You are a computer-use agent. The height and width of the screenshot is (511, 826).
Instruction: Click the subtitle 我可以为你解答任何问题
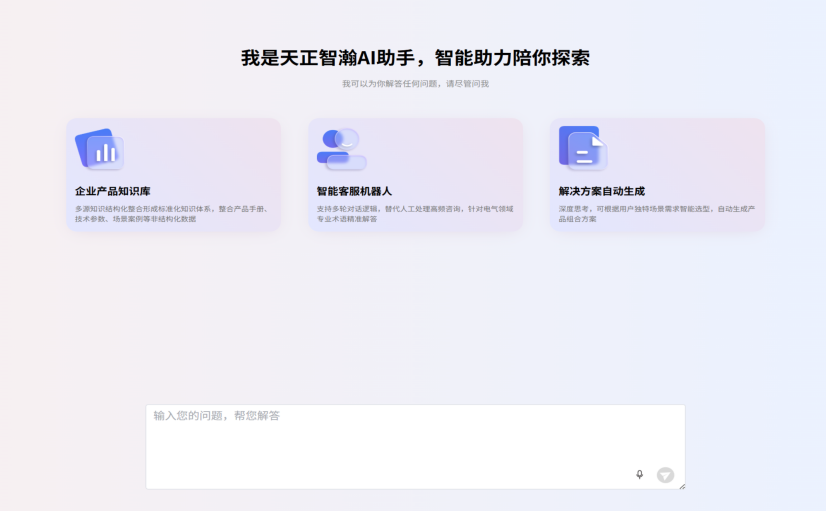(x=415, y=84)
